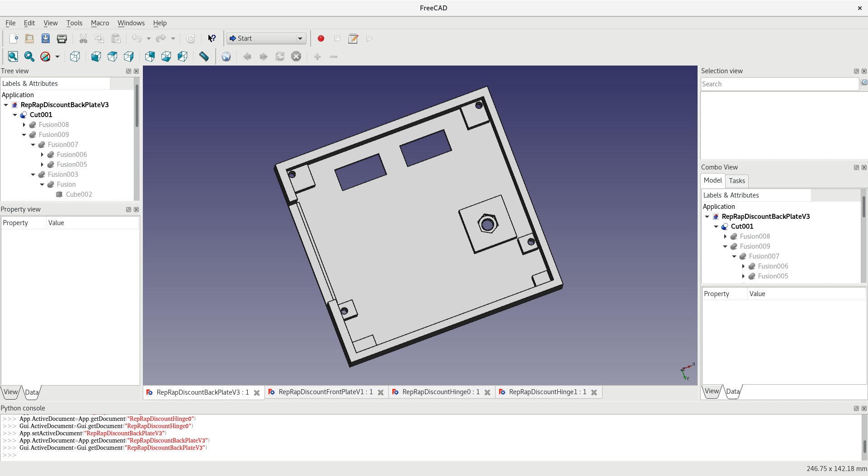Set the isometric view icon
868x476 pixels.
pos(75,57)
